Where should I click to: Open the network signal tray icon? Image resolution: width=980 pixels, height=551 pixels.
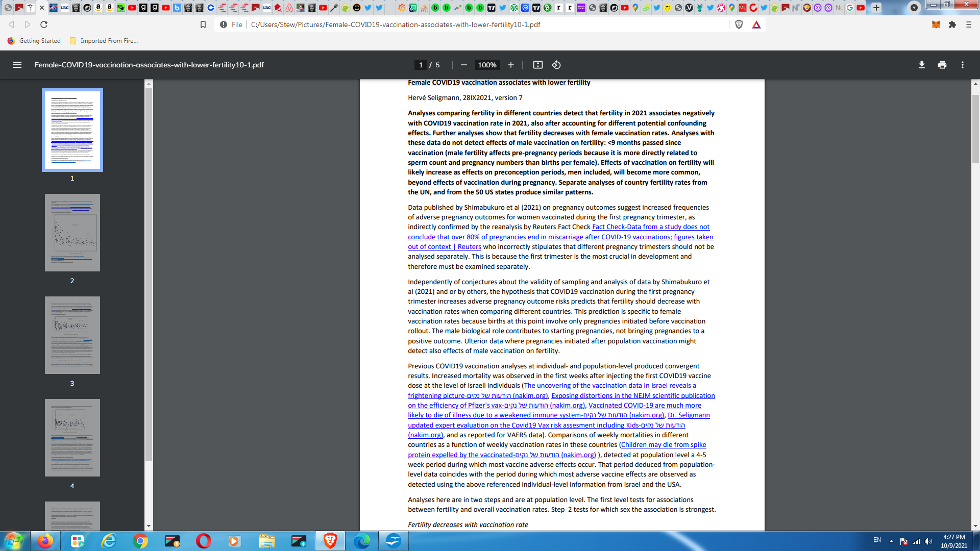point(916,541)
